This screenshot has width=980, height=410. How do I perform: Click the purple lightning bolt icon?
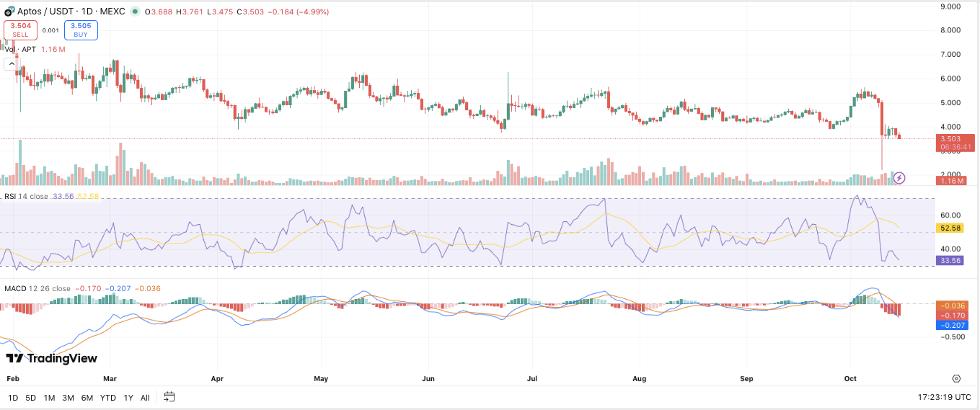[x=899, y=177]
